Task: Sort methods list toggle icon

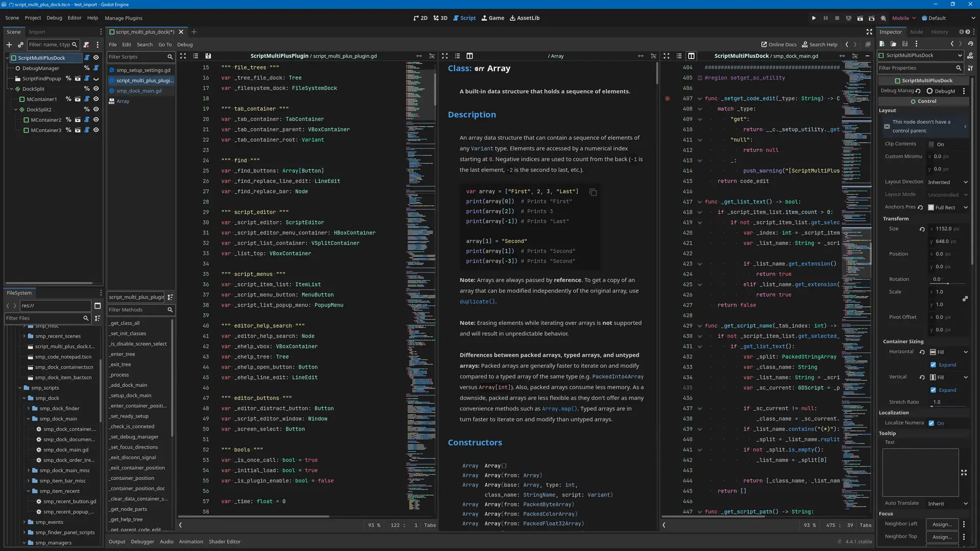Action: pos(170,297)
